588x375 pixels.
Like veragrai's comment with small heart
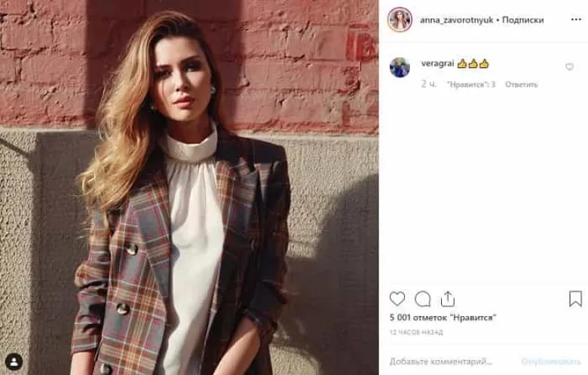click(x=569, y=67)
